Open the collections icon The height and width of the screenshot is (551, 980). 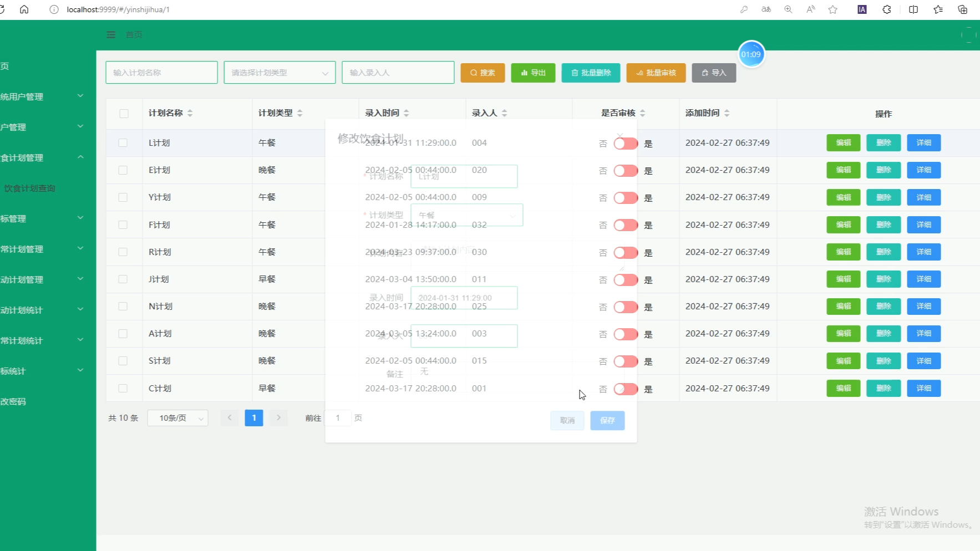tap(962, 9)
